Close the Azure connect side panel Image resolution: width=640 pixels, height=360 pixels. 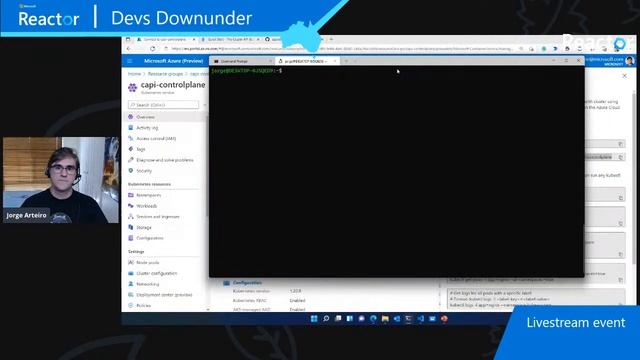624,76
